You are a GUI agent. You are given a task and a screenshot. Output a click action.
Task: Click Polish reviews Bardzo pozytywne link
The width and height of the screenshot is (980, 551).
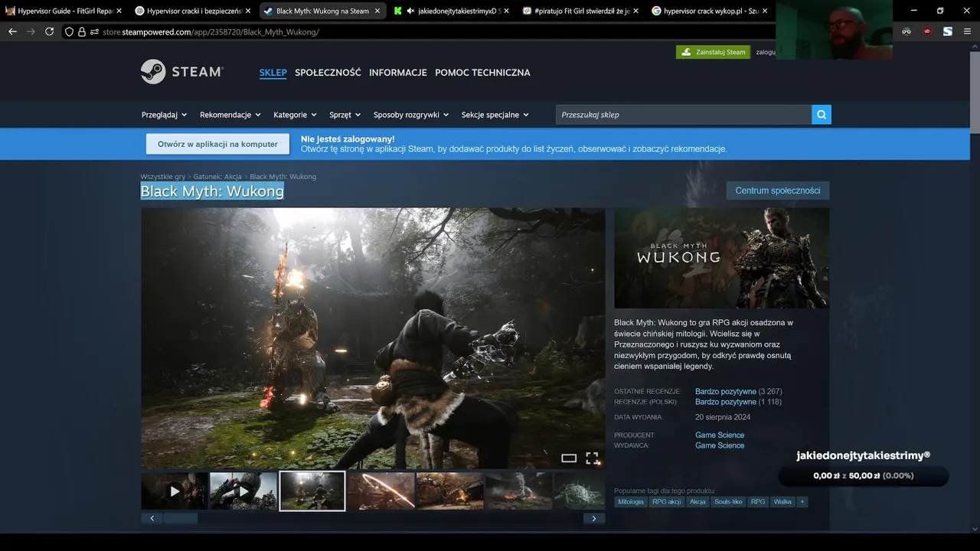(x=726, y=402)
